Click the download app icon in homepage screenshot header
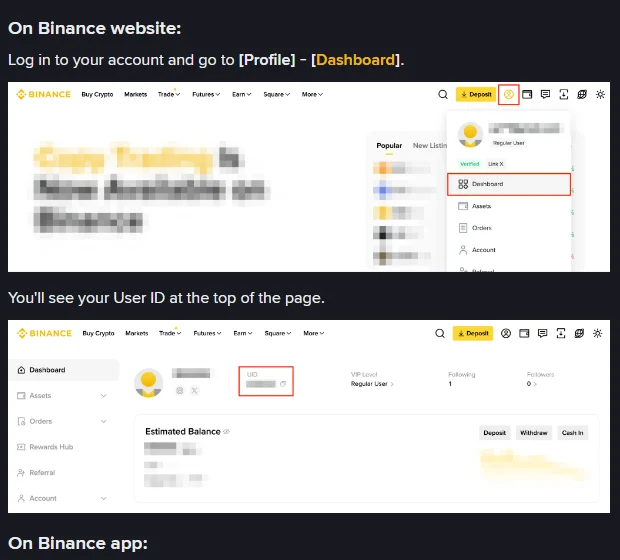The height and width of the screenshot is (560, 620). tap(563, 95)
